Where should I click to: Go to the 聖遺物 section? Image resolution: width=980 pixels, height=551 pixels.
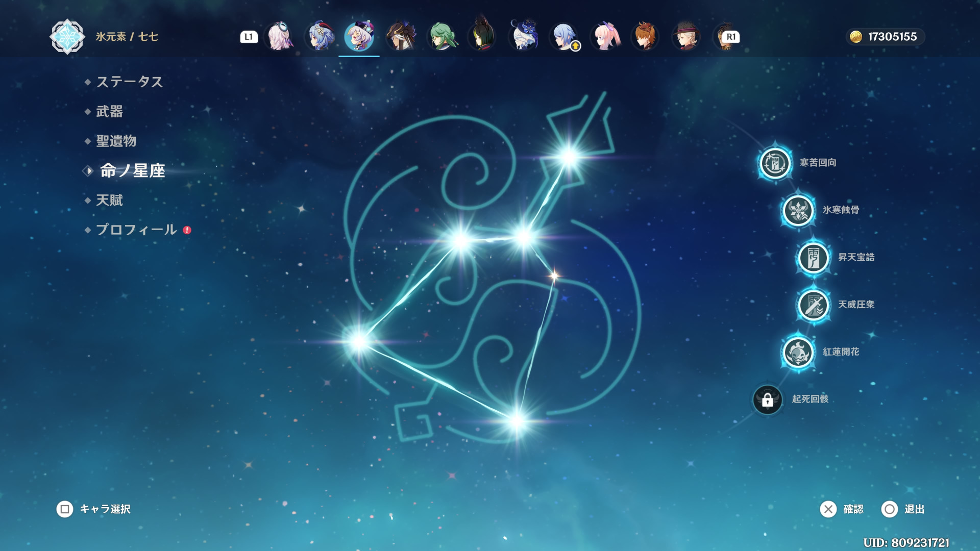116,141
